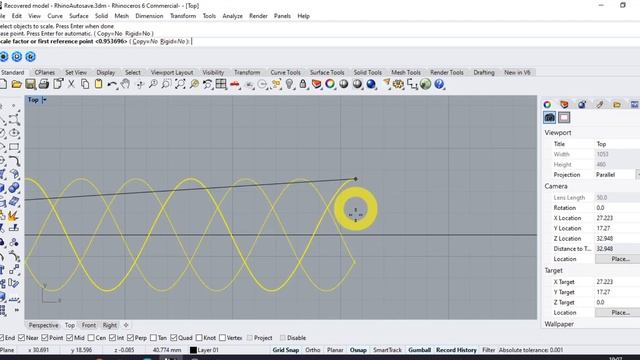Enable the Vertex osnap checkbox
Viewport: 640px width, 360px height.
coord(222,338)
